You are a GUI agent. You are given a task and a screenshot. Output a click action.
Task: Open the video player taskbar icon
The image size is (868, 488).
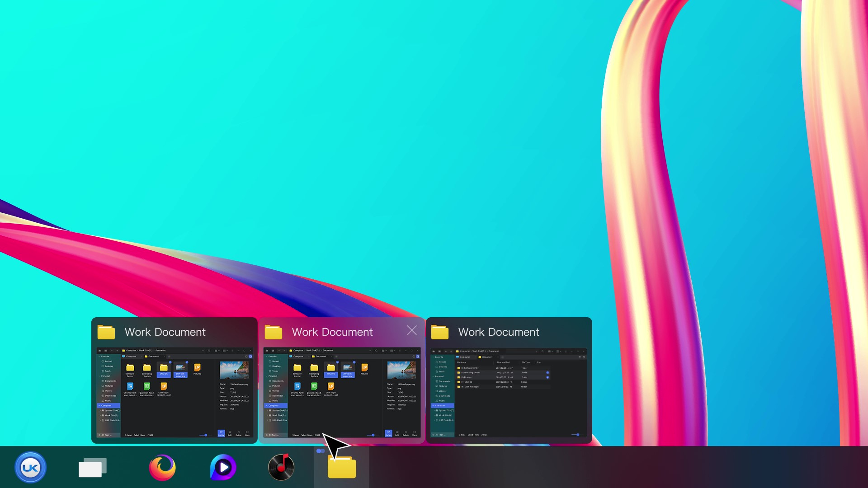[x=223, y=467]
